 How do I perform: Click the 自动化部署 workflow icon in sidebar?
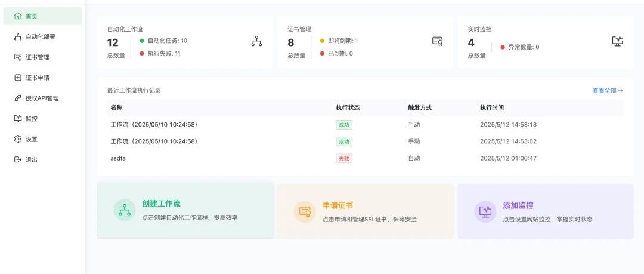coord(18,36)
